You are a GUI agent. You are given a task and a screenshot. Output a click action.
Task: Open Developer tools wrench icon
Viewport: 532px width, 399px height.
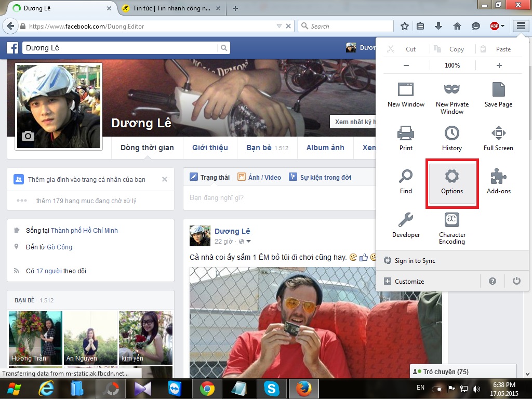pyautogui.click(x=406, y=221)
